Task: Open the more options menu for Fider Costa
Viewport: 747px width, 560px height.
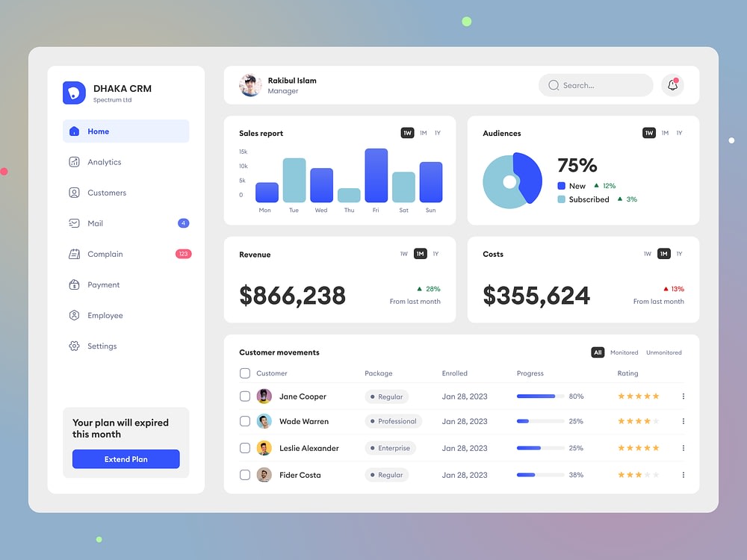Action: pyautogui.click(x=684, y=475)
